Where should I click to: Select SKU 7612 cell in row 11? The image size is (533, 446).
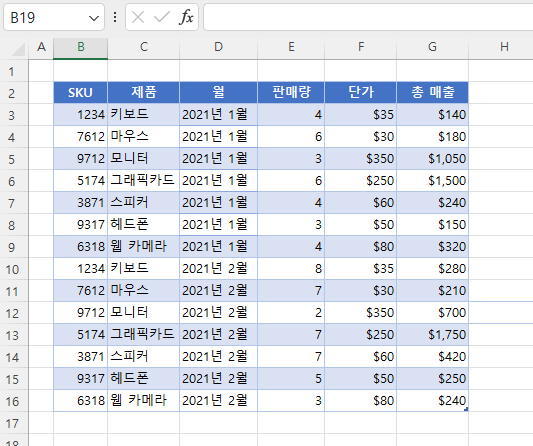[x=81, y=291]
